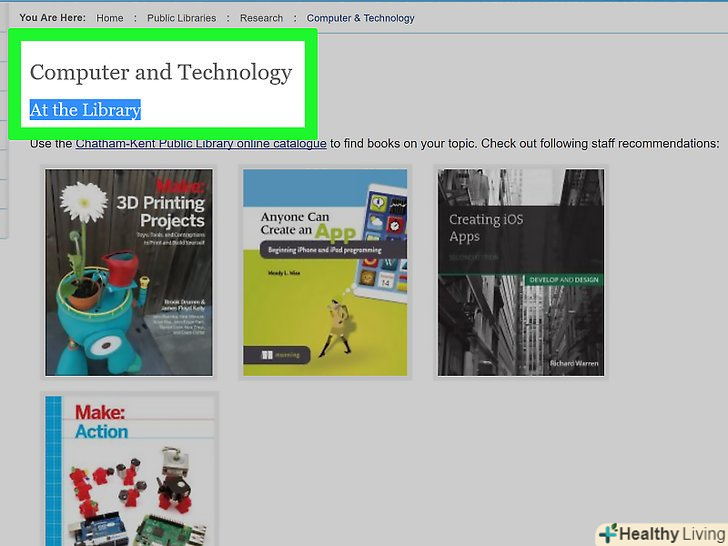Open Anyone Can Create an App cover

[x=325, y=273]
